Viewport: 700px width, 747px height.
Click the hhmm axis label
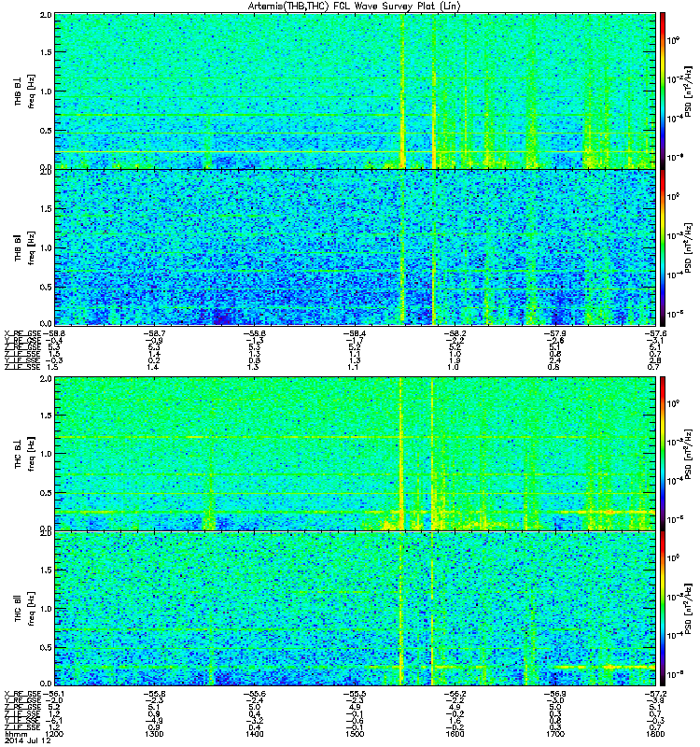[x=14, y=734]
